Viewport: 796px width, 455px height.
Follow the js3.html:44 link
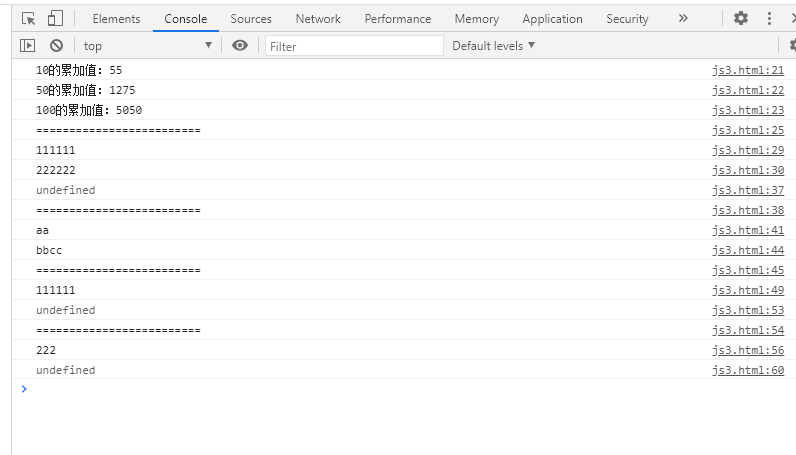point(748,250)
